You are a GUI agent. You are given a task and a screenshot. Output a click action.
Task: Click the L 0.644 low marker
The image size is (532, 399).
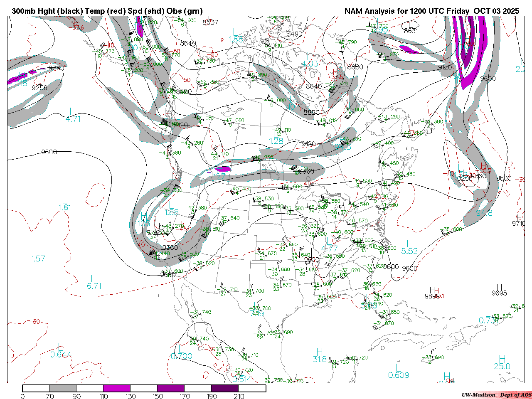[61, 351]
